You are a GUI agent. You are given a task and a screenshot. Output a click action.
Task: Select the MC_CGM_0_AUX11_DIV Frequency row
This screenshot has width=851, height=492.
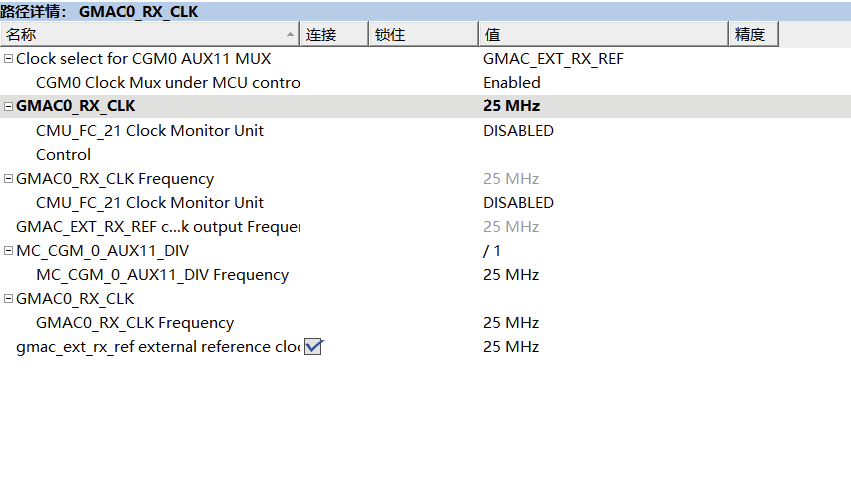click(x=162, y=275)
